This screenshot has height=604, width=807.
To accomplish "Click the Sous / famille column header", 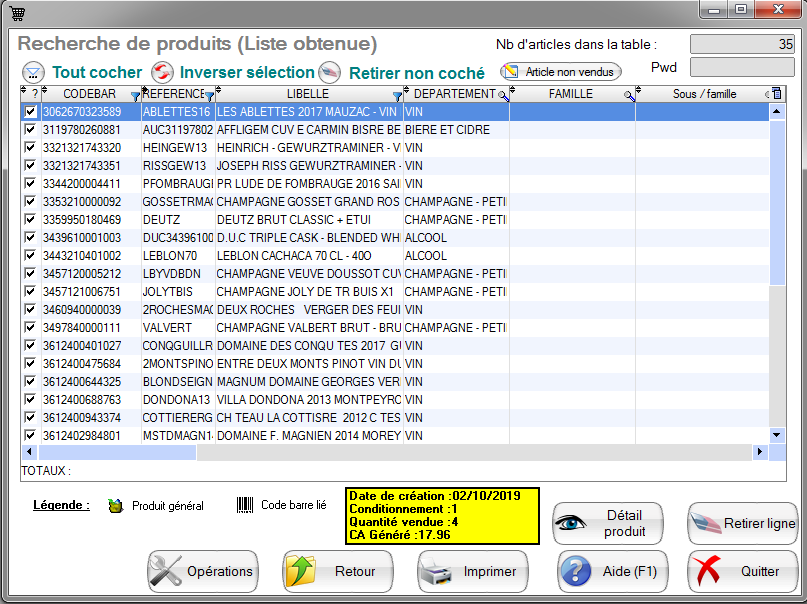I will point(704,94).
